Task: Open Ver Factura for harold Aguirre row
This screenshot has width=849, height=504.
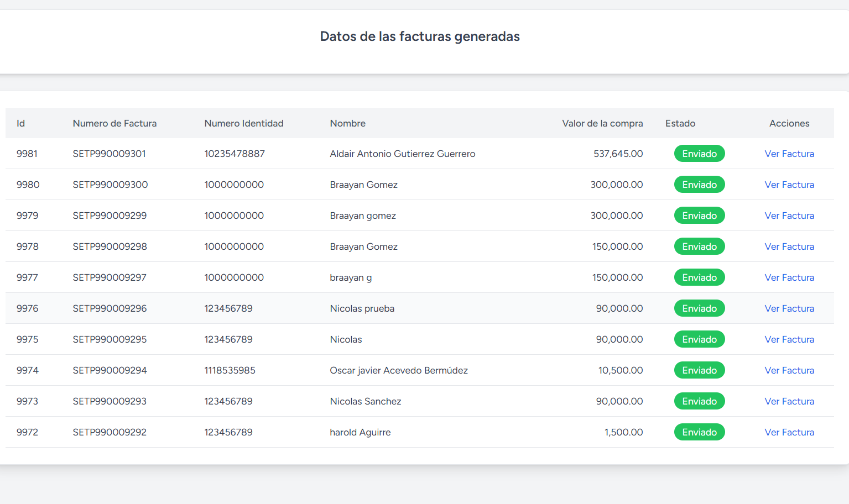Action: [789, 432]
